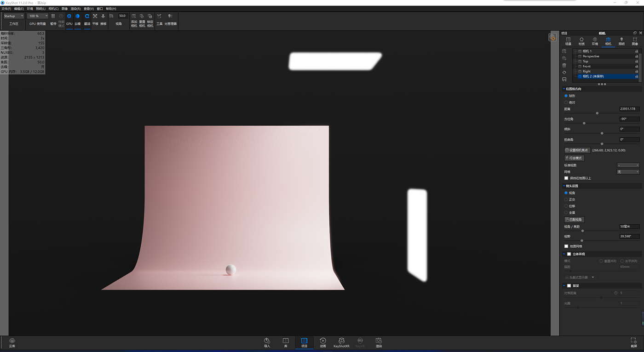644x352 pixels.
Task: Toggle the denoise (去噪) button
Action: (77, 19)
